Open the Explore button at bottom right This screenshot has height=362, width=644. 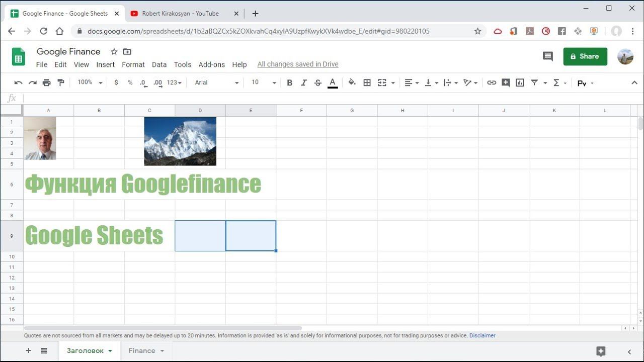point(601,351)
